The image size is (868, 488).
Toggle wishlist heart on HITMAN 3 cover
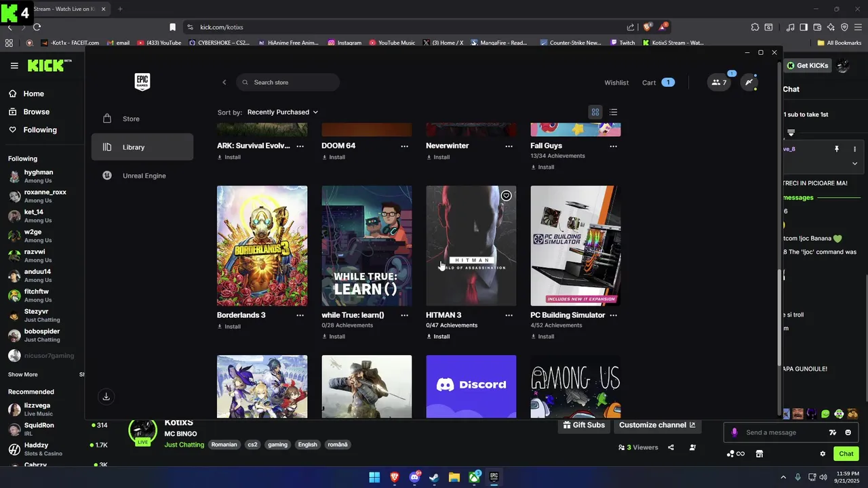click(x=506, y=196)
